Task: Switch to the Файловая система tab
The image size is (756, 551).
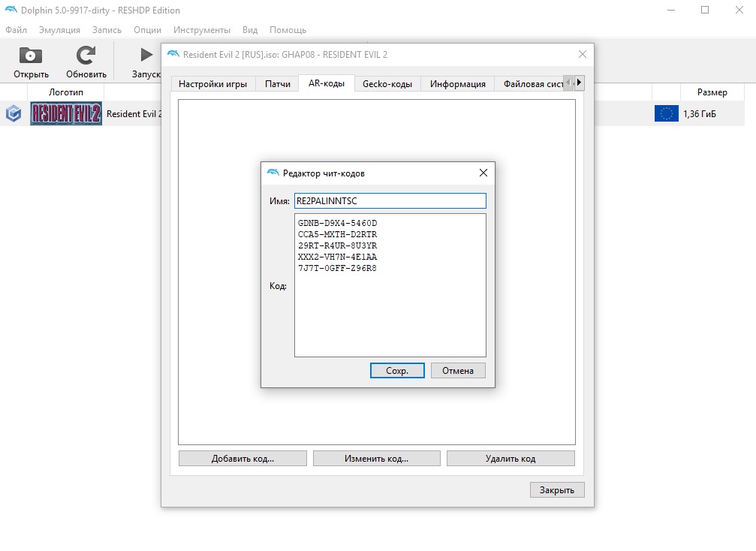Action: coord(529,84)
